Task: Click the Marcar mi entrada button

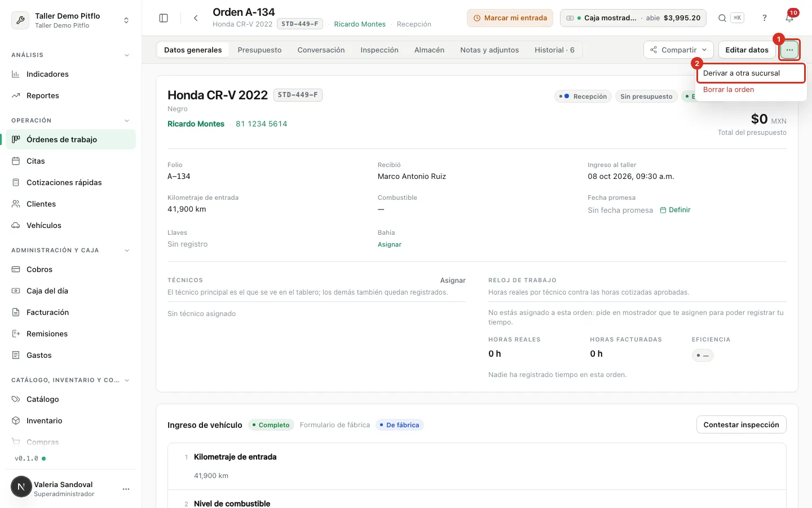Action: pyautogui.click(x=510, y=18)
